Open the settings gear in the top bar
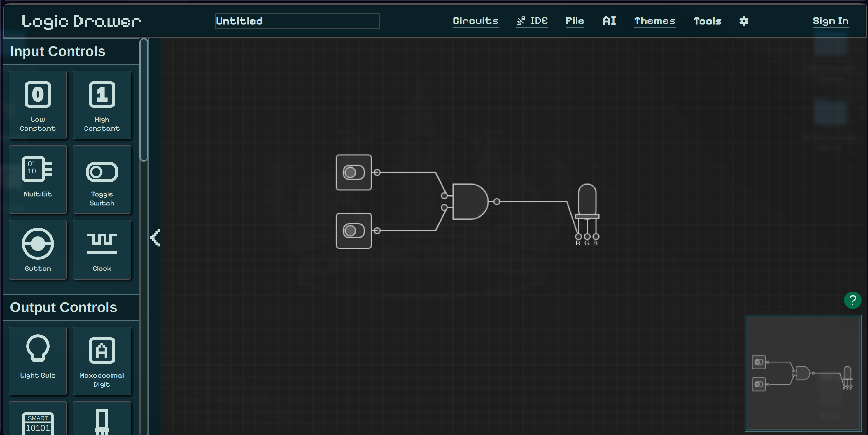This screenshot has width=868, height=435. (744, 21)
